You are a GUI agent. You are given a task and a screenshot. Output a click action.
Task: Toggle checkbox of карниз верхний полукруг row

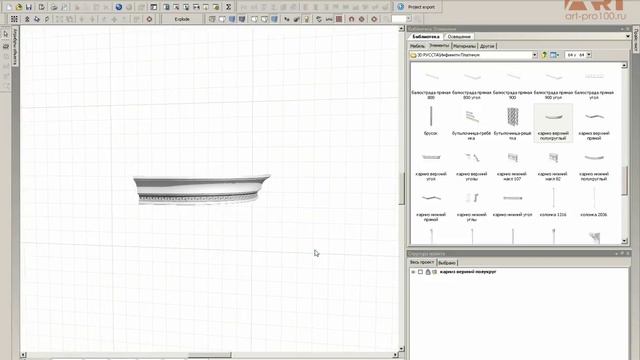pos(420,272)
